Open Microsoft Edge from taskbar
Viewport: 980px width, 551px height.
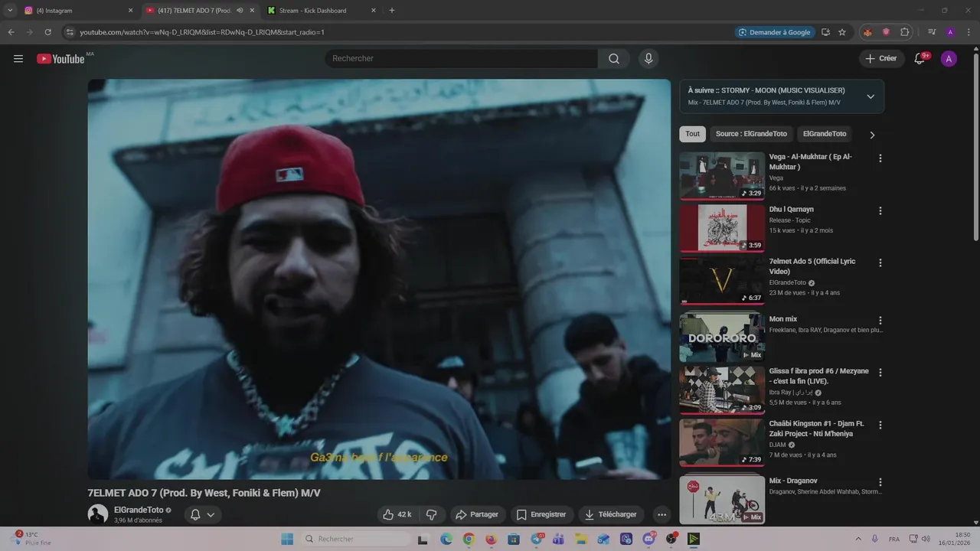tap(446, 539)
